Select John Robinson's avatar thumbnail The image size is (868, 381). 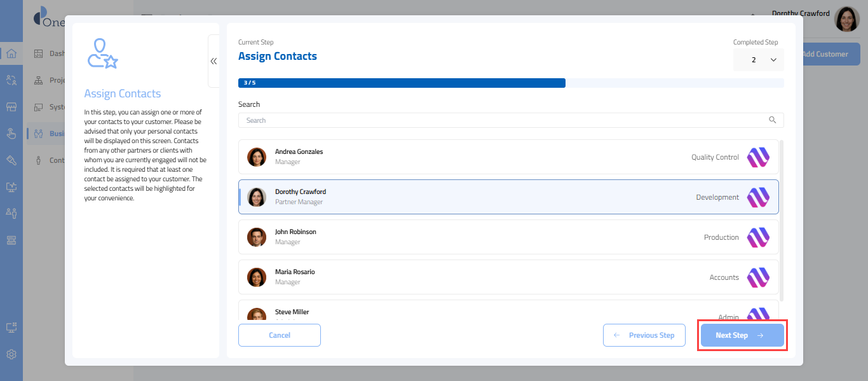click(257, 237)
